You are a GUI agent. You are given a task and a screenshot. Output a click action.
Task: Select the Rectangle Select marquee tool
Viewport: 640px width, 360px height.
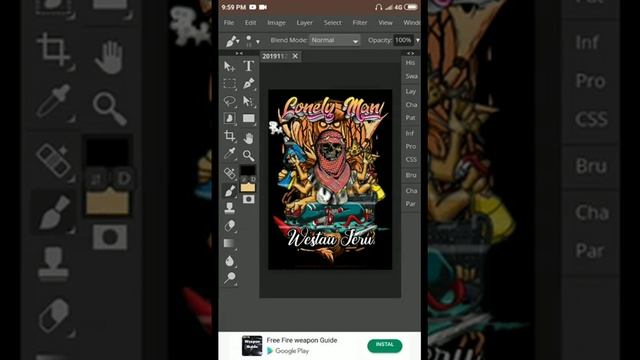pyautogui.click(x=230, y=84)
